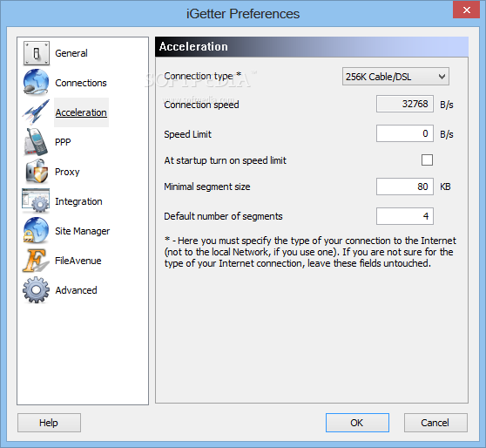Click the Minimal segment size field
Viewport: 486px width, 448px height.
[405, 187]
